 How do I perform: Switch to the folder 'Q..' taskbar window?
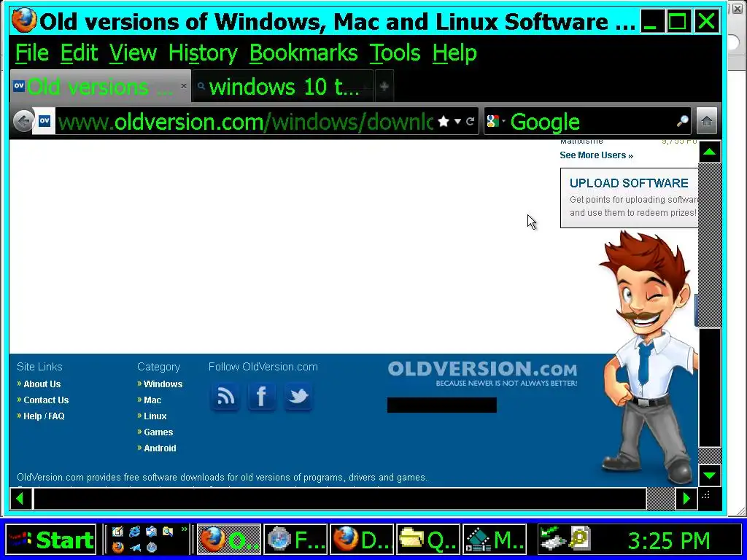(x=428, y=540)
